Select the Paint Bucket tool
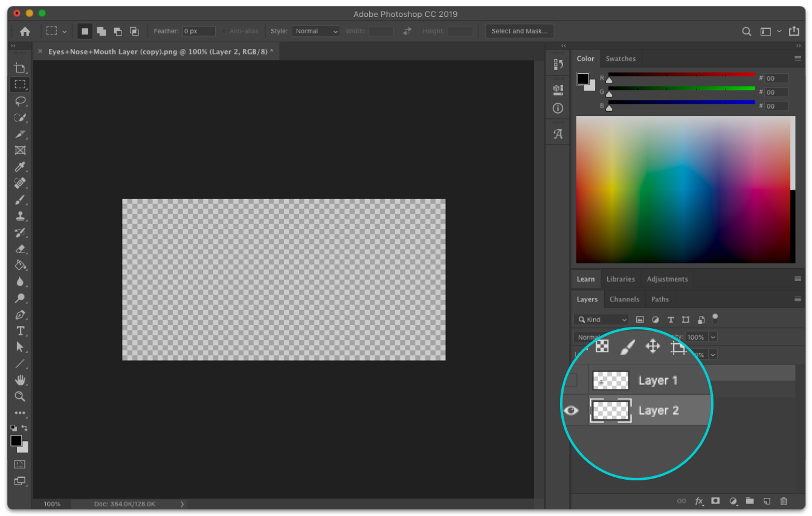The image size is (812, 516). (20, 265)
